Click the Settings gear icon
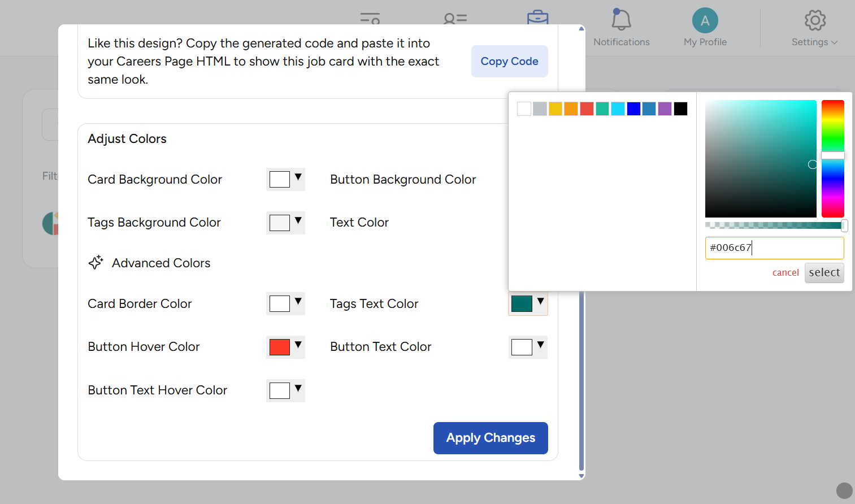This screenshot has height=504, width=855. [814, 21]
